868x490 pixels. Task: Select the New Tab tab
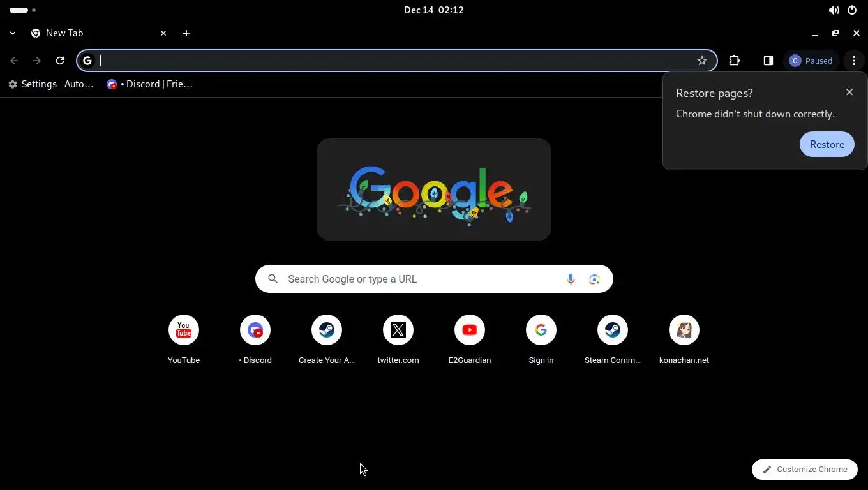[x=99, y=33]
